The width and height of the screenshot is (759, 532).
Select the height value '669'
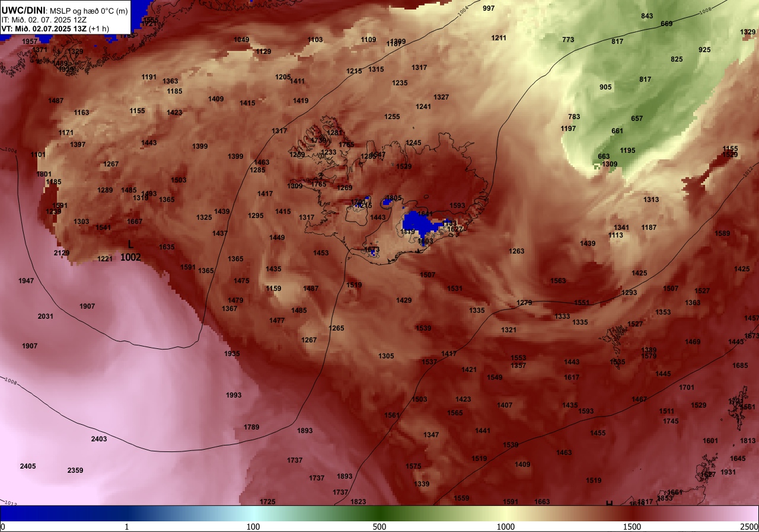tap(666, 24)
